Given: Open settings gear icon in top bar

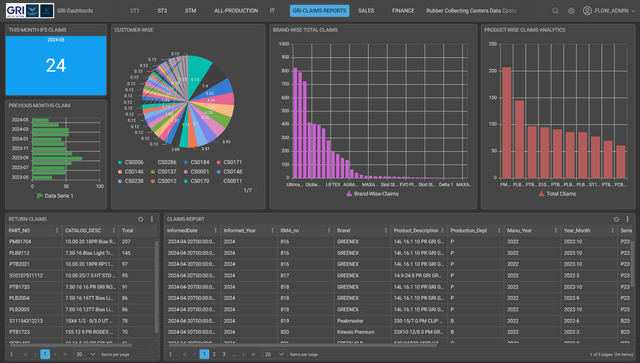Looking at the screenshot, I should point(571,11).
